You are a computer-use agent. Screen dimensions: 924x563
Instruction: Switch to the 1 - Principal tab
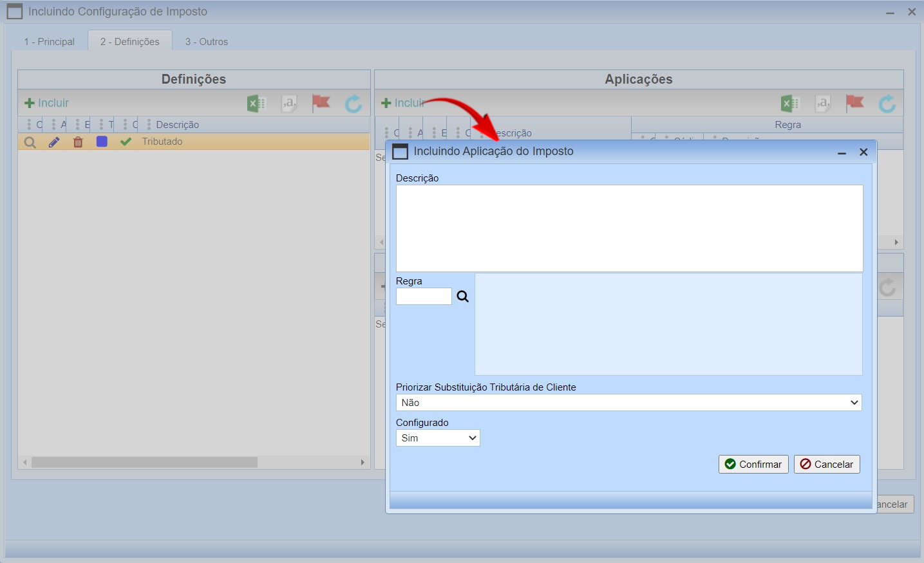coord(50,42)
